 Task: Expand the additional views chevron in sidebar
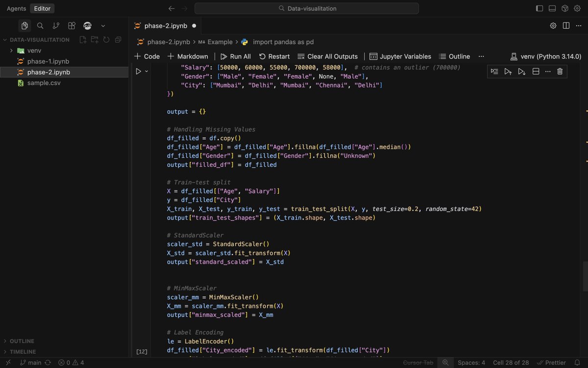tap(103, 26)
